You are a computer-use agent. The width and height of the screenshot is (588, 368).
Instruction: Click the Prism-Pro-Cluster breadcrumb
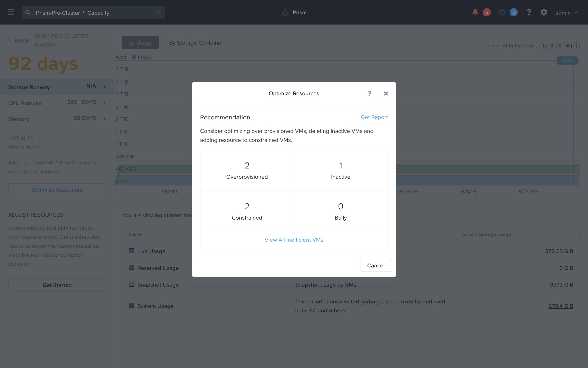[58, 13]
